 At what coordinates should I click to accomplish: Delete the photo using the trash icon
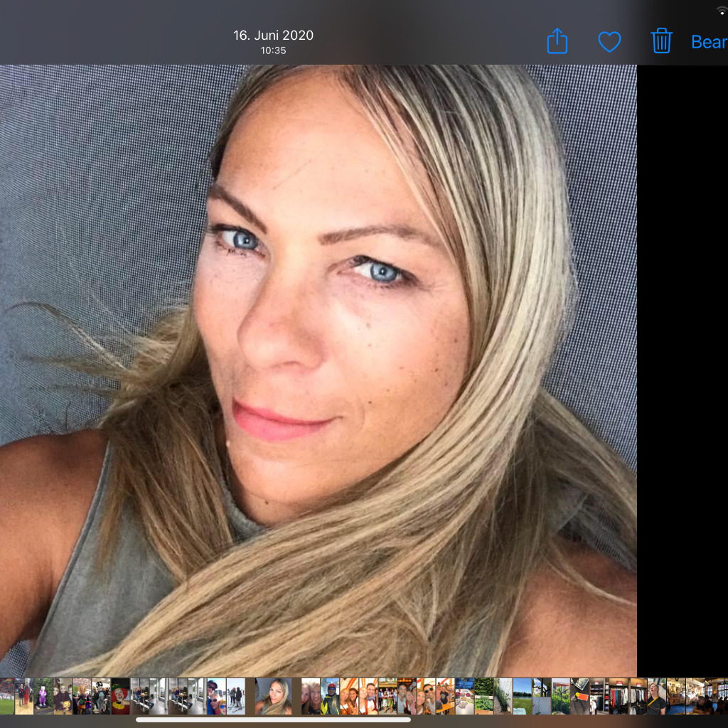(x=661, y=41)
